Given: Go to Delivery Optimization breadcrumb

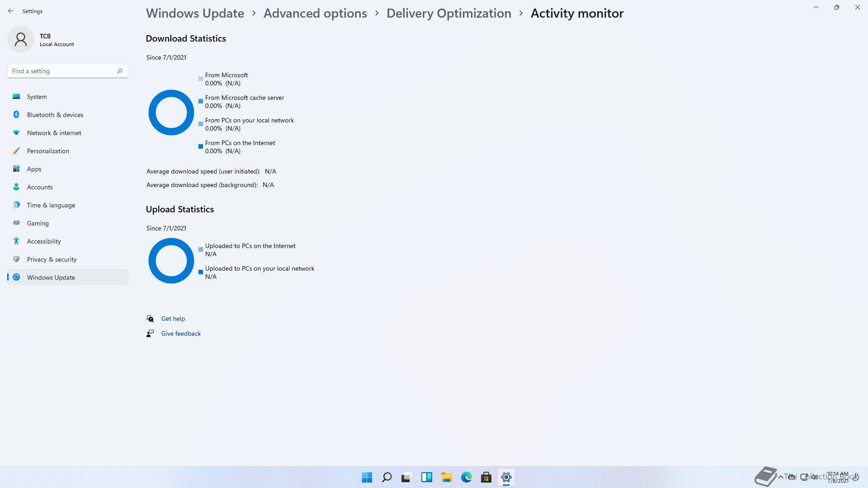Looking at the screenshot, I should tap(448, 14).
